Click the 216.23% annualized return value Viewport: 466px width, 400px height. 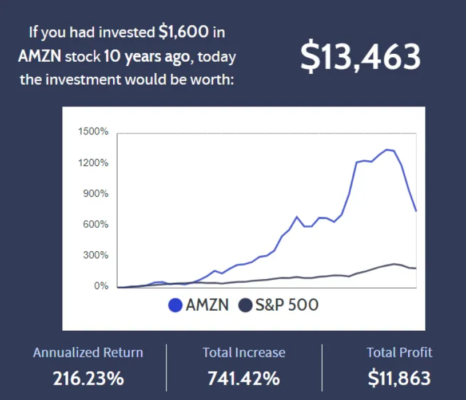(x=88, y=379)
